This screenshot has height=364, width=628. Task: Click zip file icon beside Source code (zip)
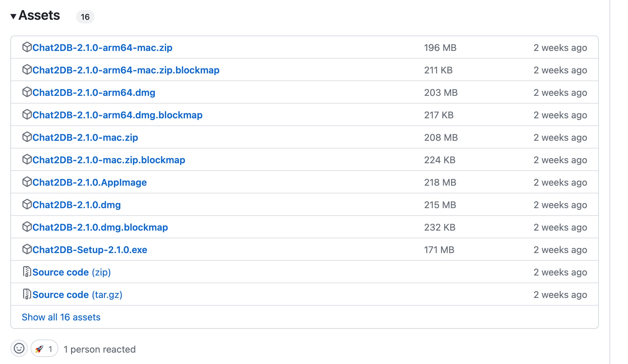point(27,272)
